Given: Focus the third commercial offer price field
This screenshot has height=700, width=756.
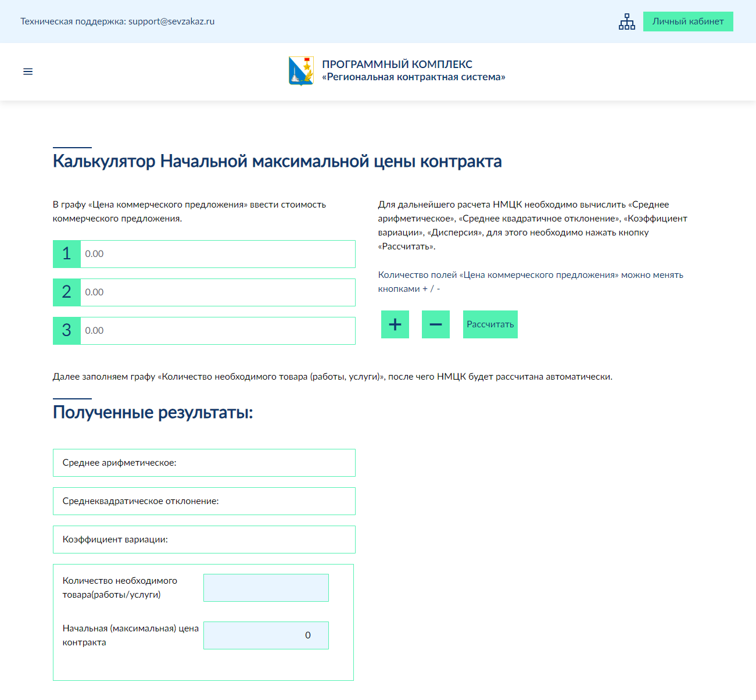Looking at the screenshot, I should click(217, 331).
